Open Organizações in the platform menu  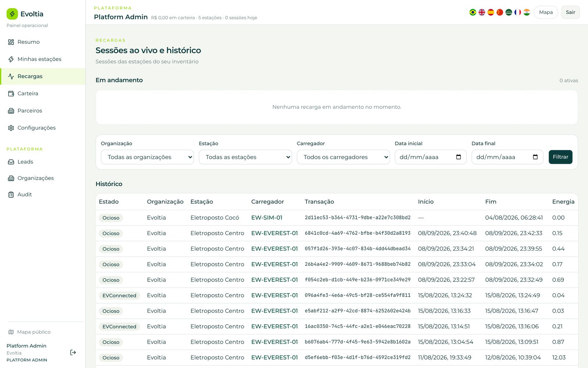click(43, 178)
